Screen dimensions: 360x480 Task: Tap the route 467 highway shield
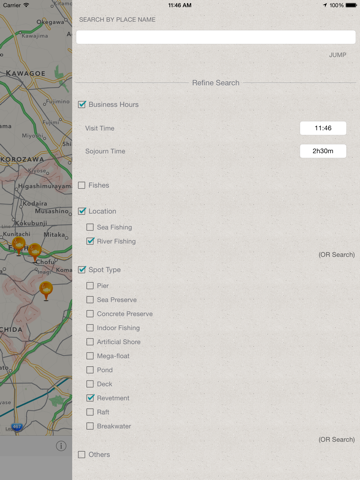pyautogui.click(x=17, y=427)
